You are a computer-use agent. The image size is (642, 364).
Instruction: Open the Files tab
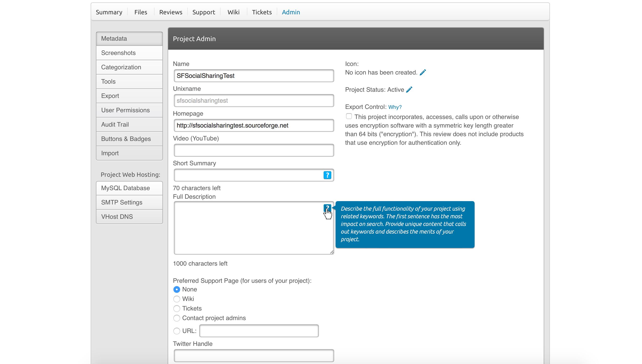pyautogui.click(x=141, y=12)
